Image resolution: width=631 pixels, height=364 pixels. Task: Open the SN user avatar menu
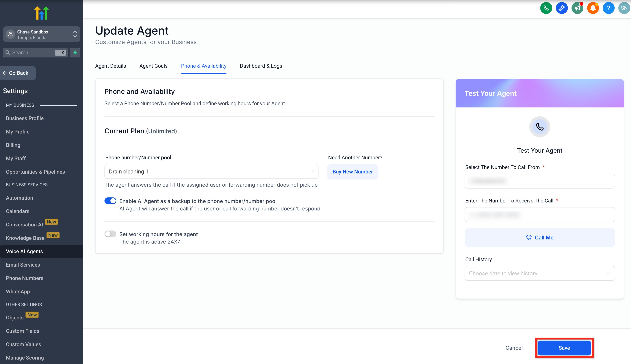624,8
